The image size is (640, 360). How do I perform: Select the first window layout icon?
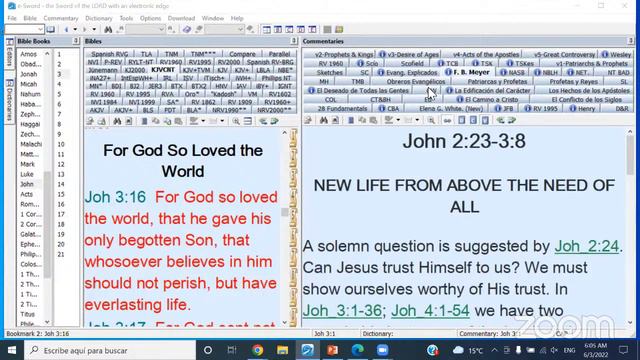[267, 29]
